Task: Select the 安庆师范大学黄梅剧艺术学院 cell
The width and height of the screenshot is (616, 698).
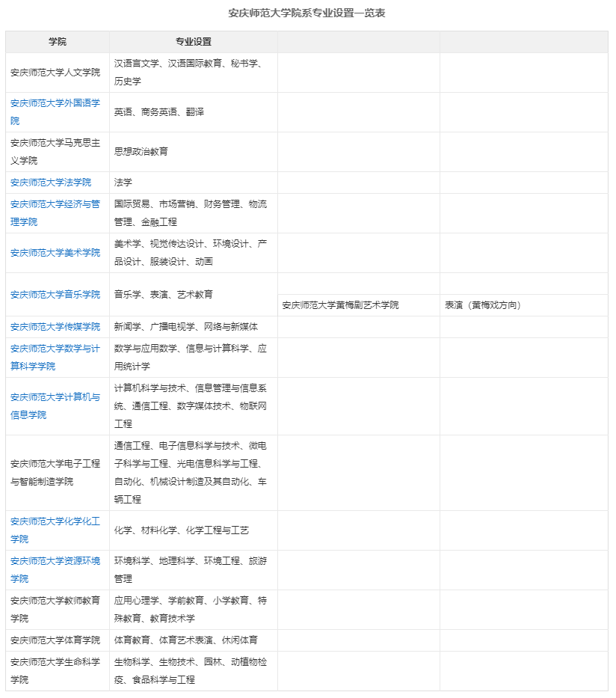Action: (x=359, y=305)
